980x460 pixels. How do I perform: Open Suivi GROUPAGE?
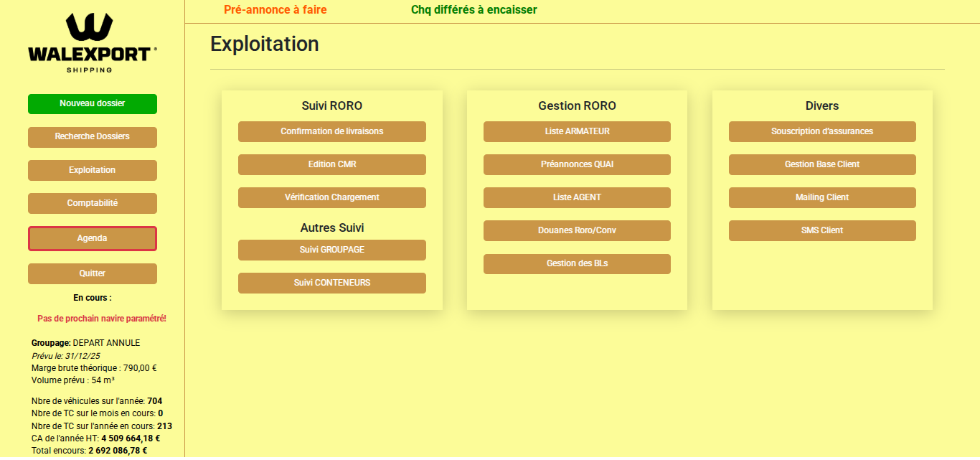(x=331, y=250)
